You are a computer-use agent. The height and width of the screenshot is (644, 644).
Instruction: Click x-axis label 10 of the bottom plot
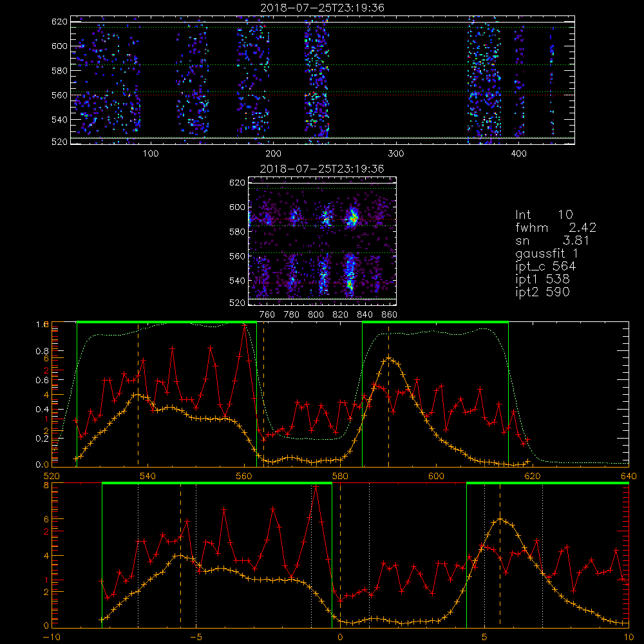[629, 638]
